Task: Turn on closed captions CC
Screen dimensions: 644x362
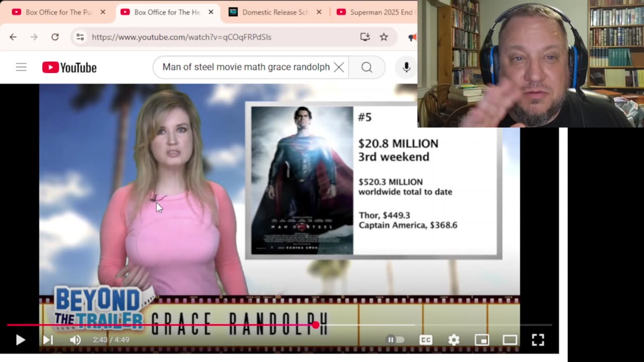Action: coord(426,340)
